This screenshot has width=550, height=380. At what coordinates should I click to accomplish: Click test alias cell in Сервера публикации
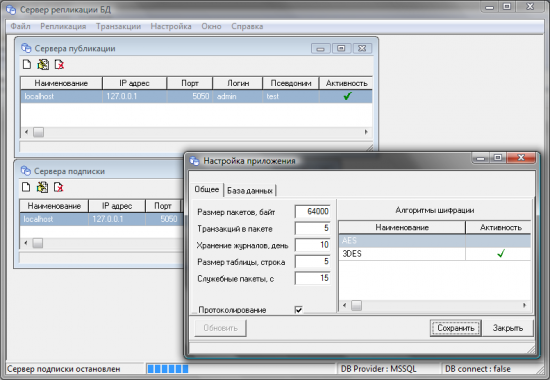click(291, 96)
